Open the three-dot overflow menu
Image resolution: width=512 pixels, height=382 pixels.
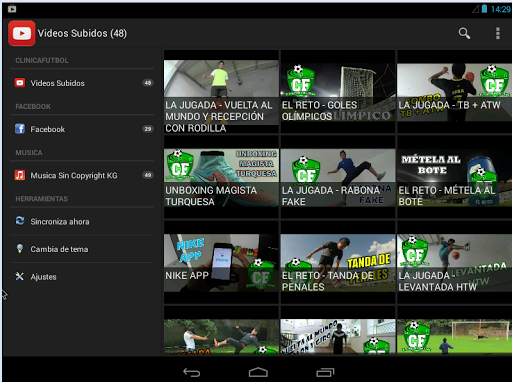point(498,33)
